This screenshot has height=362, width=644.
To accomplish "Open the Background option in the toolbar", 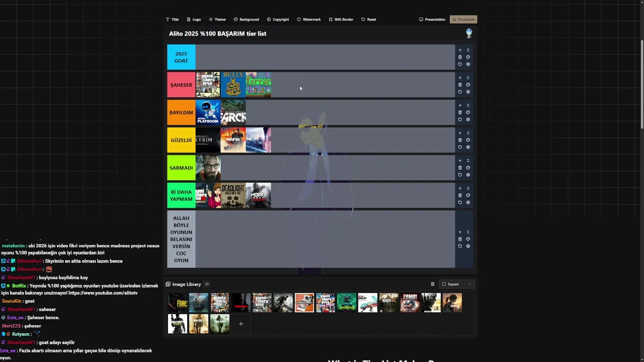I will point(246,20).
